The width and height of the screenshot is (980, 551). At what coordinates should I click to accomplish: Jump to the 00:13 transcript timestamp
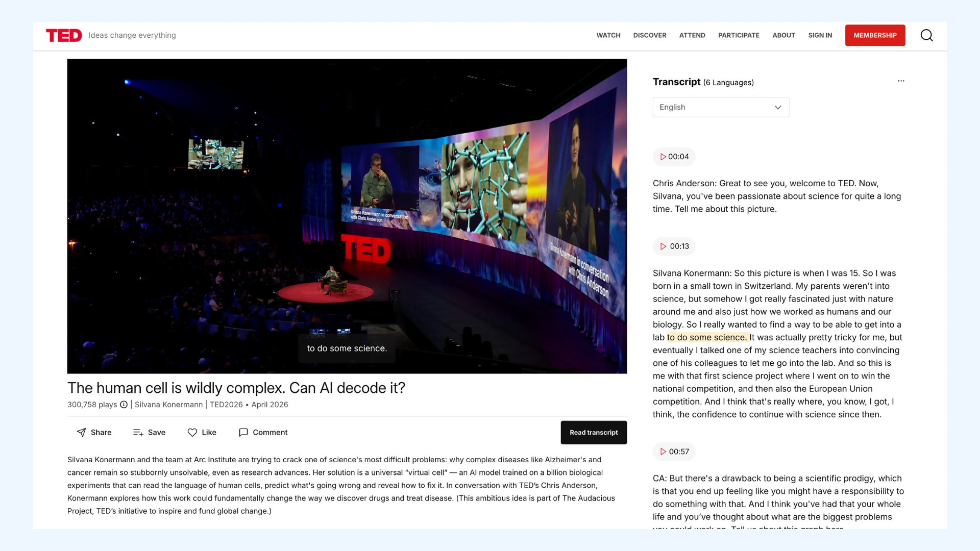coord(674,246)
